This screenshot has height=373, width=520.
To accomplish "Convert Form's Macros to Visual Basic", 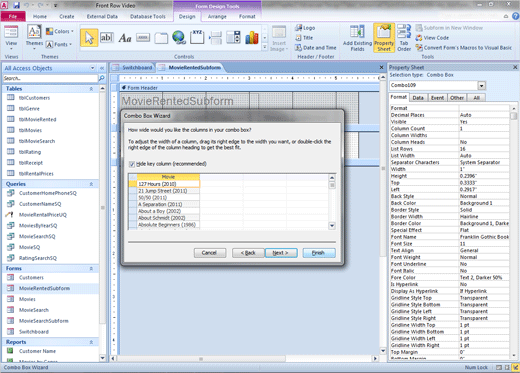I will click(464, 48).
